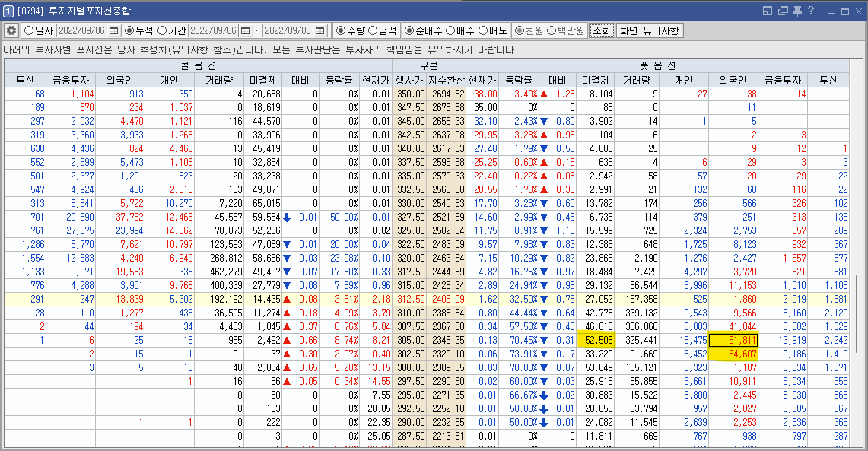This screenshot has width=868, height=451.
Task: Open calendar picker for period end date
Action: click(x=320, y=30)
